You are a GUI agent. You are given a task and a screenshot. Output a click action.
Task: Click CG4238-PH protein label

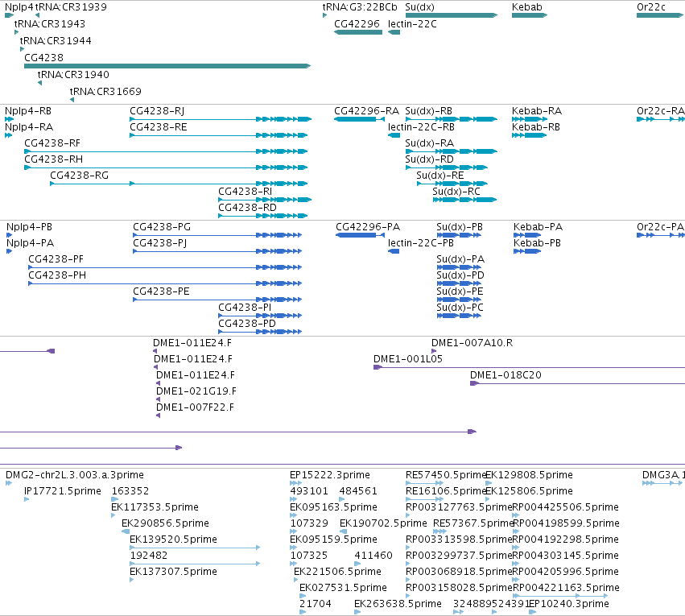tap(57, 275)
